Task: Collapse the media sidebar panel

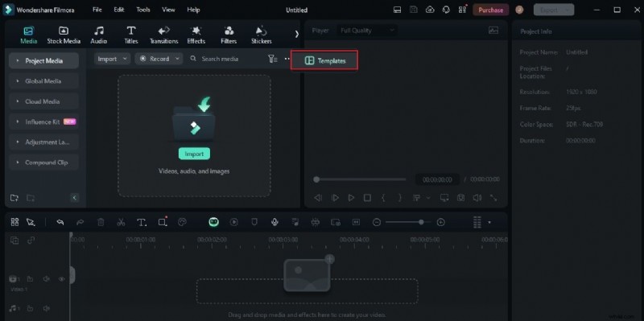Action: (74, 198)
